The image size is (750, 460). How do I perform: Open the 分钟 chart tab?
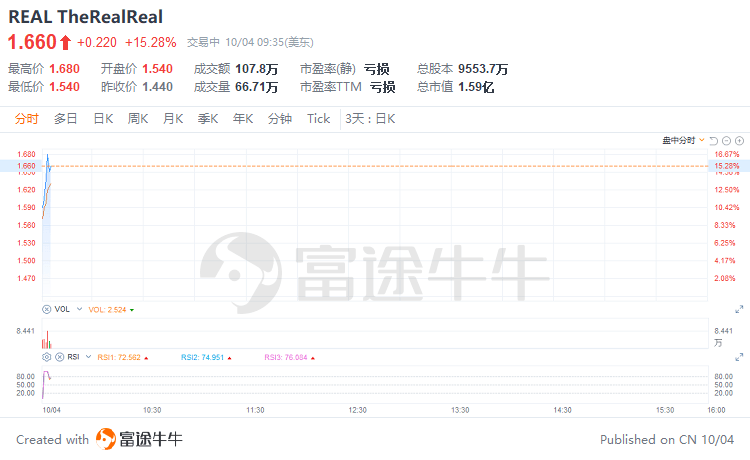pyautogui.click(x=280, y=119)
